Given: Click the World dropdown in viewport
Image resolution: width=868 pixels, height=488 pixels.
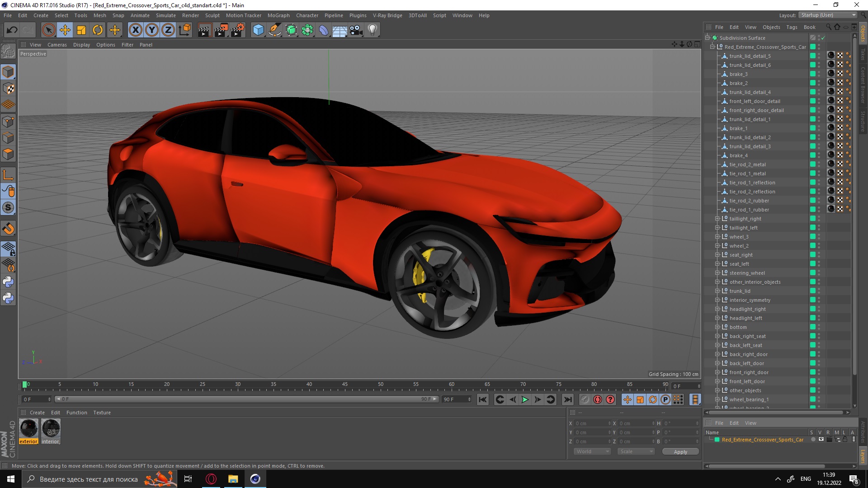Looking at the screenshot, I should click(x=590, y=452).
